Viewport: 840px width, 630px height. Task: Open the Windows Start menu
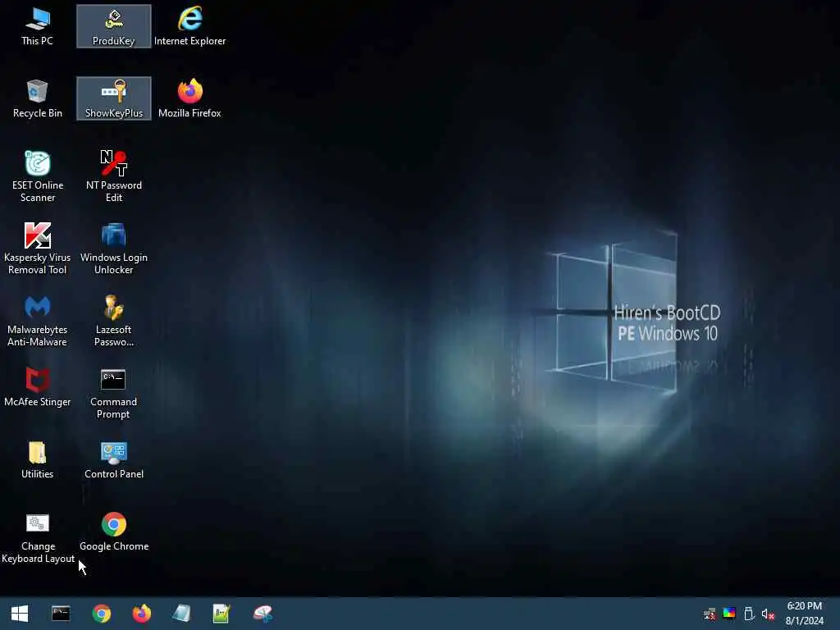(20, 614)
